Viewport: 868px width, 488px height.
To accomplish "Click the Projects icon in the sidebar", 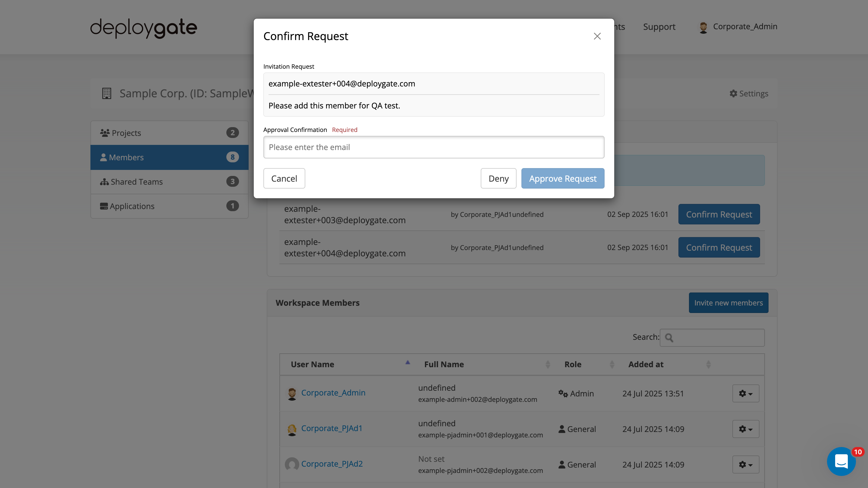I will click(x=105, y=133).
